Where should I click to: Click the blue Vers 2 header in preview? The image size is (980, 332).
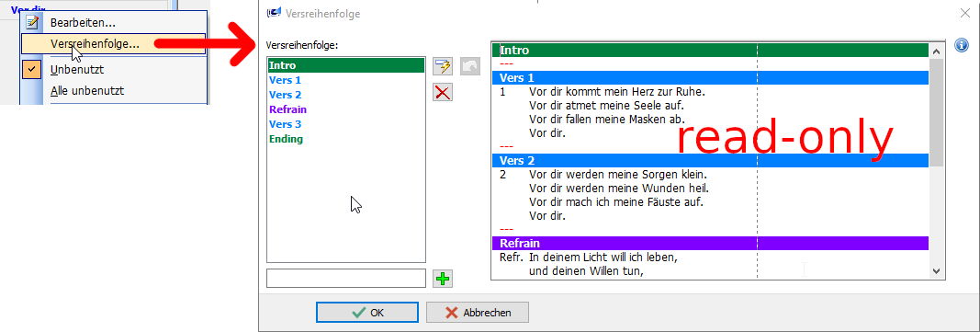[710, 161]
